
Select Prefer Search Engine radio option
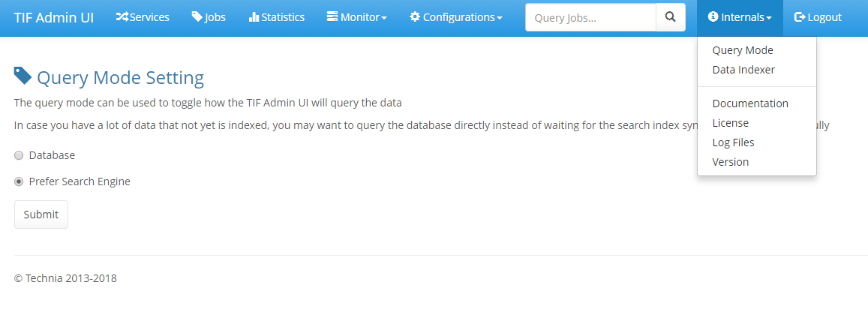[19, 181]
